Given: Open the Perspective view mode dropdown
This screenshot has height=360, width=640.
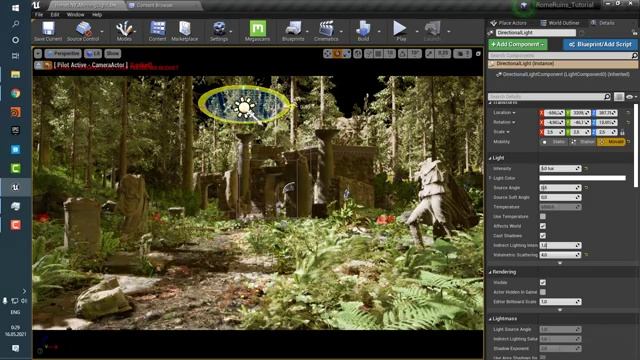Looking at the screenshot, I should click(63, 53).
